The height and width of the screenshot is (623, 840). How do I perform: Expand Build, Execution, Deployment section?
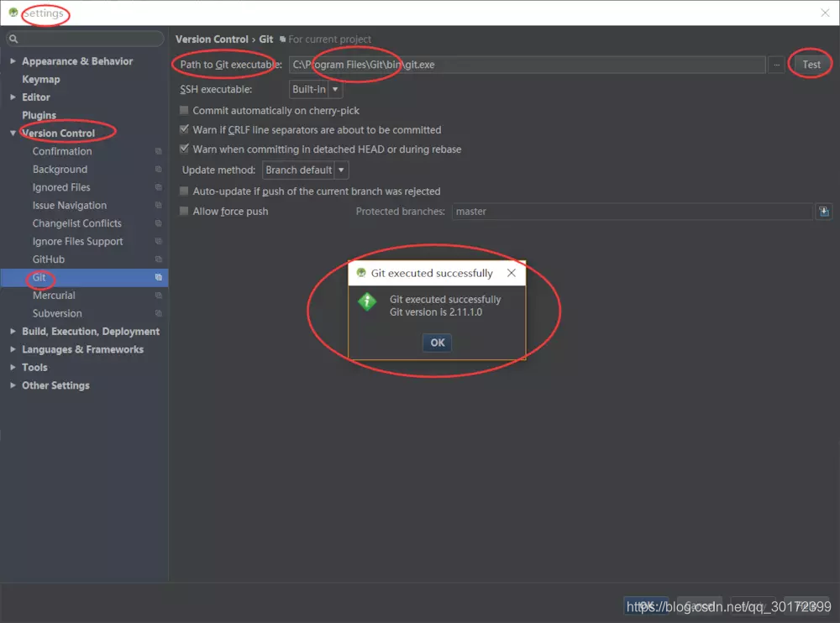pyautogui.click(x=13, y=332)
